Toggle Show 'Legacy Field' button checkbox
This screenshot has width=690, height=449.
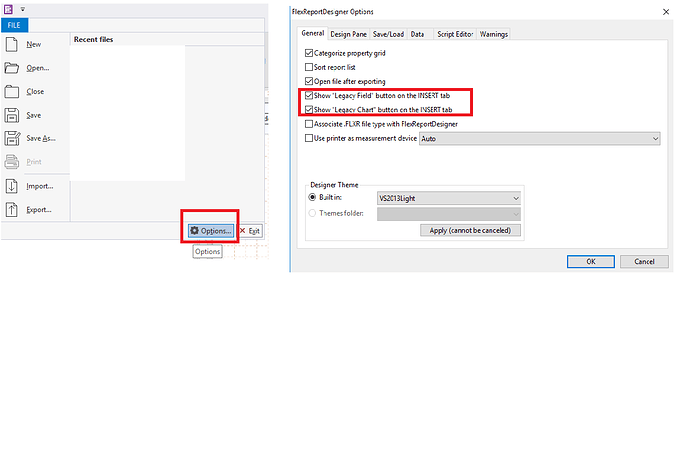tap(309, 95)
